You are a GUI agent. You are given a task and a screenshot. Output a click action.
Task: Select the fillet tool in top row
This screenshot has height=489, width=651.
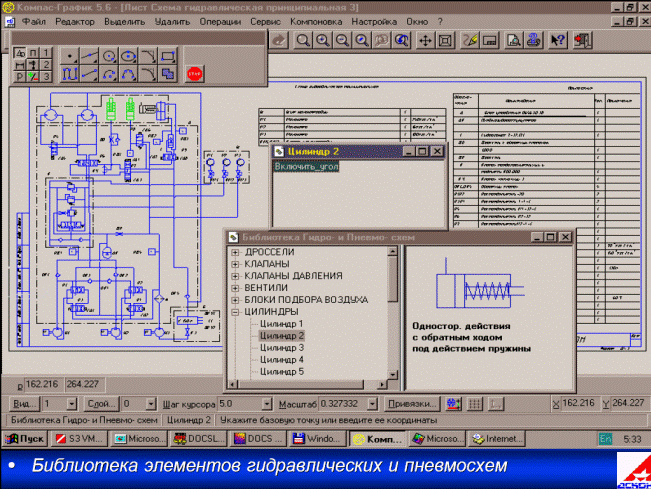tap(148, 56)
